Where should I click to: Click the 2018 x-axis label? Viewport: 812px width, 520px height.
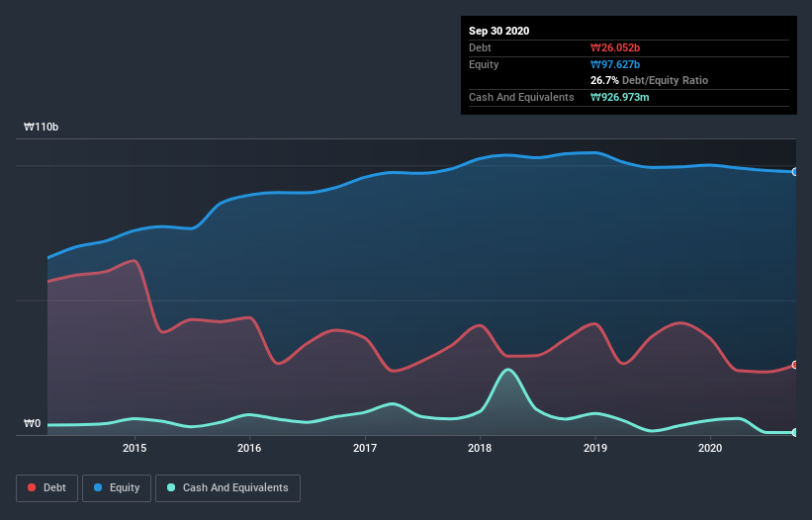(480, 448)
